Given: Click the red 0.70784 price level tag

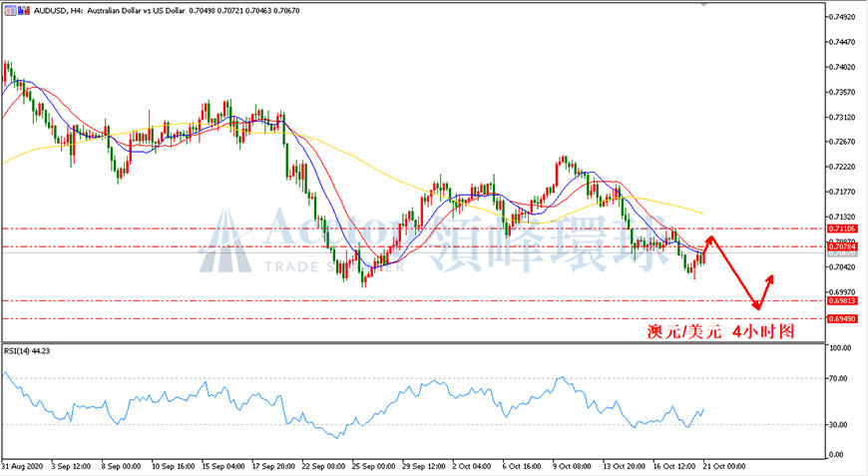Looking at the screenshot, I should (x=842, y=246).
